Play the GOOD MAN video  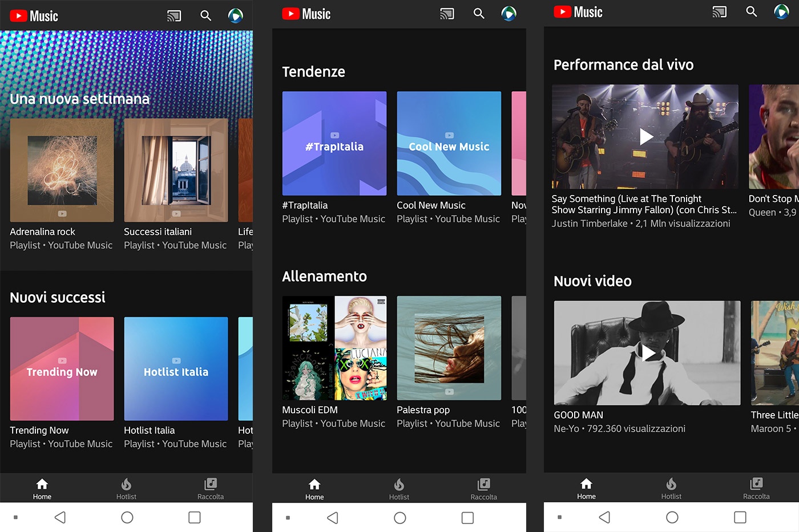(x=647, y=353)
